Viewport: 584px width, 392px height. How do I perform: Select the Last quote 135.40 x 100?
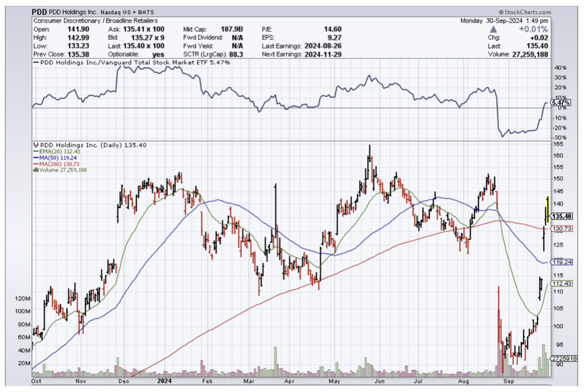click(144, 46)
